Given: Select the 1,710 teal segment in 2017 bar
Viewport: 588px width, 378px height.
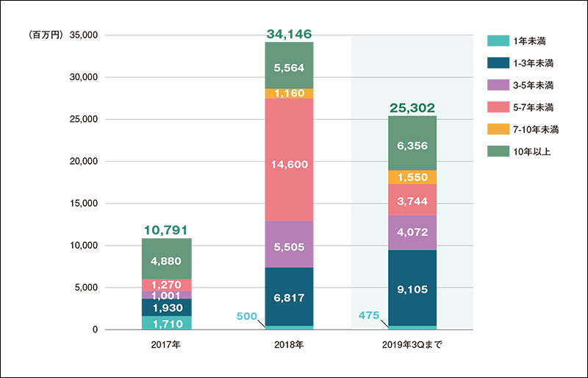Looking at the screenshot, I should 167,322.
